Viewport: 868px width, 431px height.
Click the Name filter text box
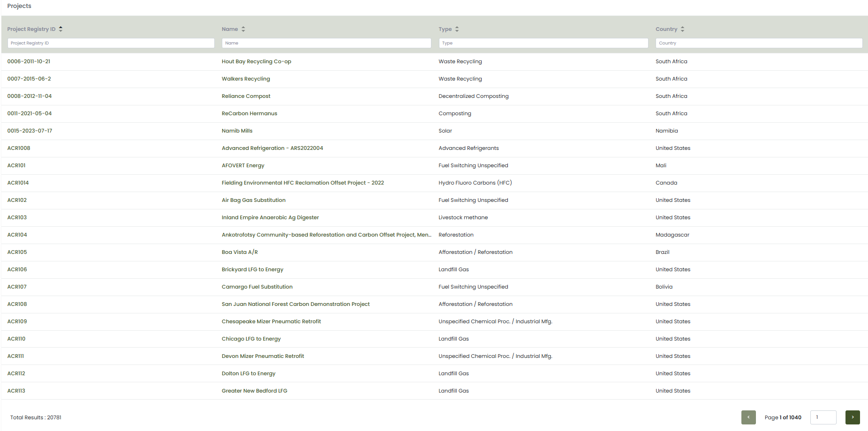tap(326, 43)
